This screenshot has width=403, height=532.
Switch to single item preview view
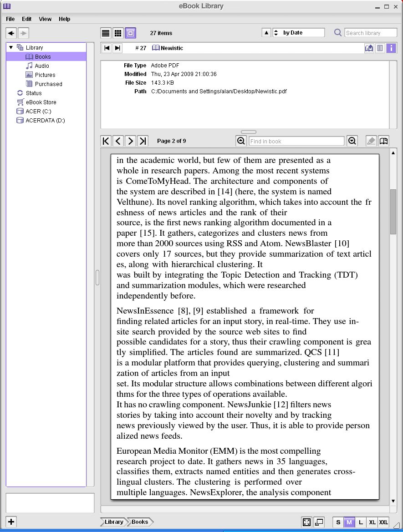coord(130,33)
